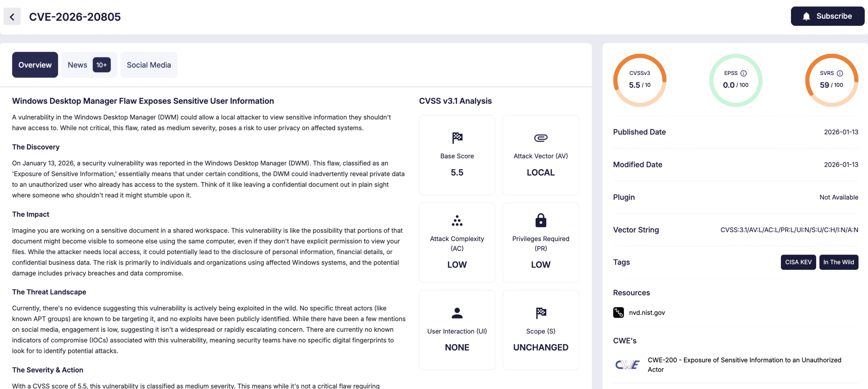The width and height of the screenshot is (868, 389).
Task: Open the CWE-200 Exposure of Sensitive Information entry
Action: tap(744, 365)
